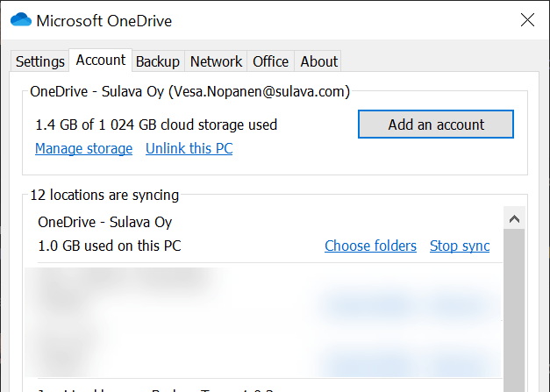
Task: Click the OneDrive cloud icon in title bar
Action: pos(22,19)
